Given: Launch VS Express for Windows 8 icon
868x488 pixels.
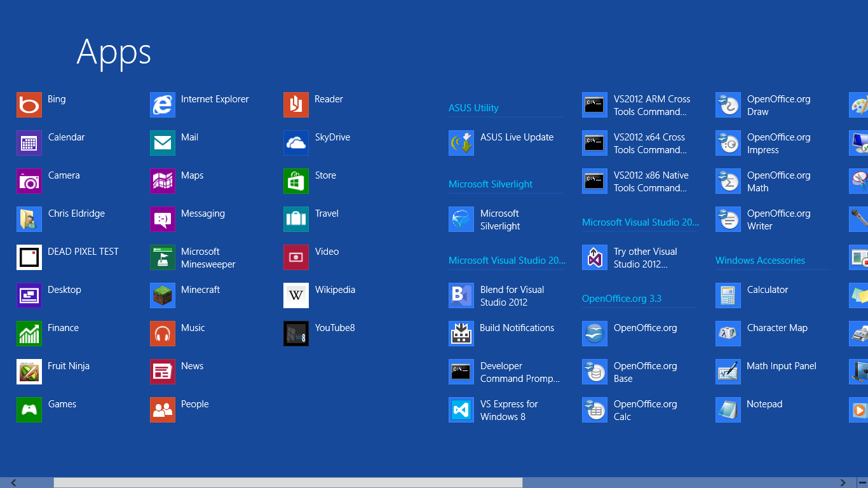Looking at the screenshot, I should coord(461,410).
